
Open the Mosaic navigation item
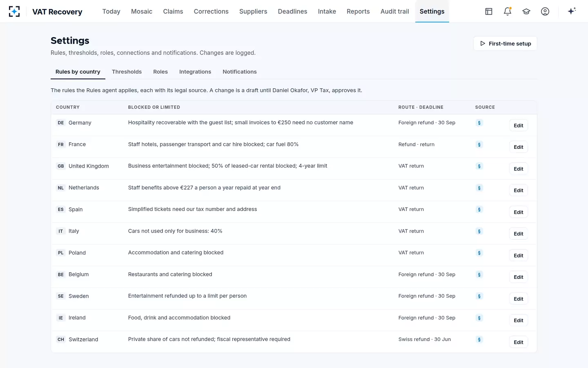(x=142, y=11)
